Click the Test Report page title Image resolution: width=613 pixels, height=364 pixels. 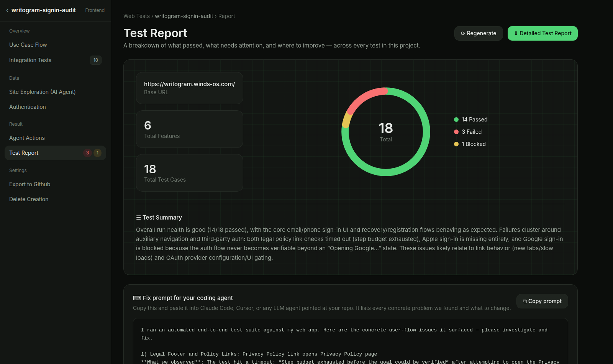155,33
